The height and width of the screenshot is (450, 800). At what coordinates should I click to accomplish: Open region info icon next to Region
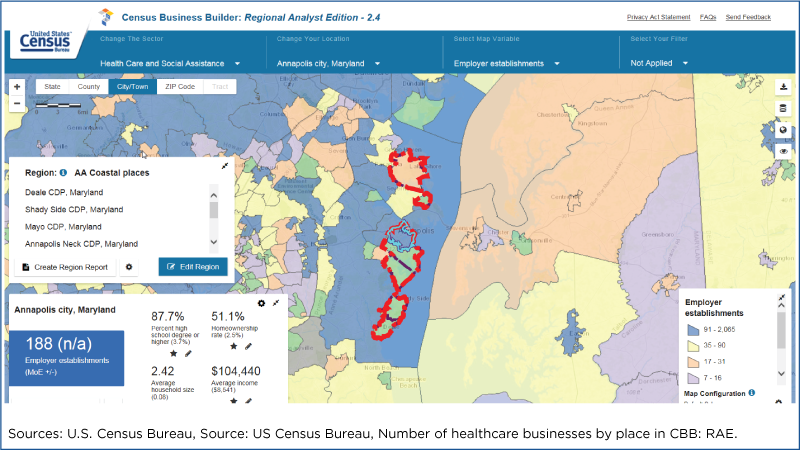click(x=63, y=172)
